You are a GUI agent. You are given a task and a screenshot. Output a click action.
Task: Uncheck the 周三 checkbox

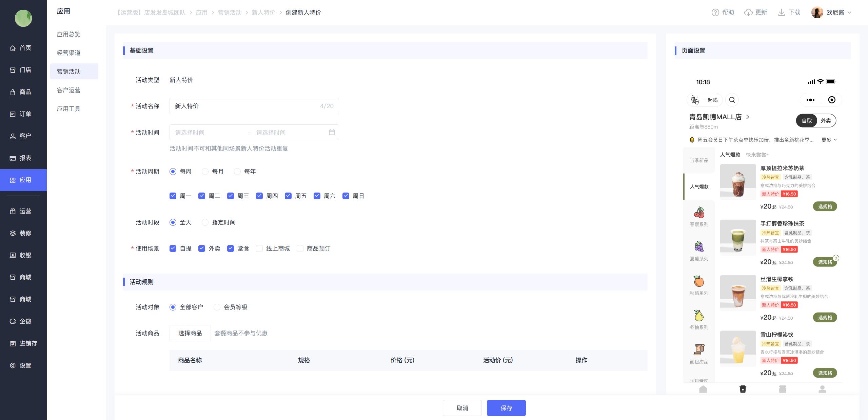(x=231, y=196)
